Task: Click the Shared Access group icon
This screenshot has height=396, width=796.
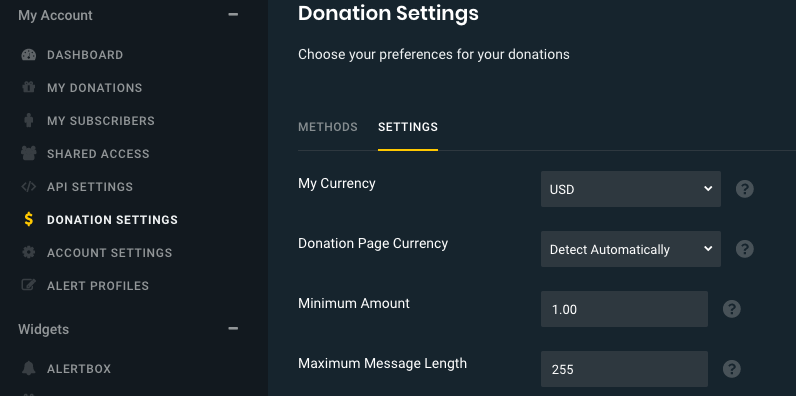Action: pyautogui.click(x=28, y=154)
